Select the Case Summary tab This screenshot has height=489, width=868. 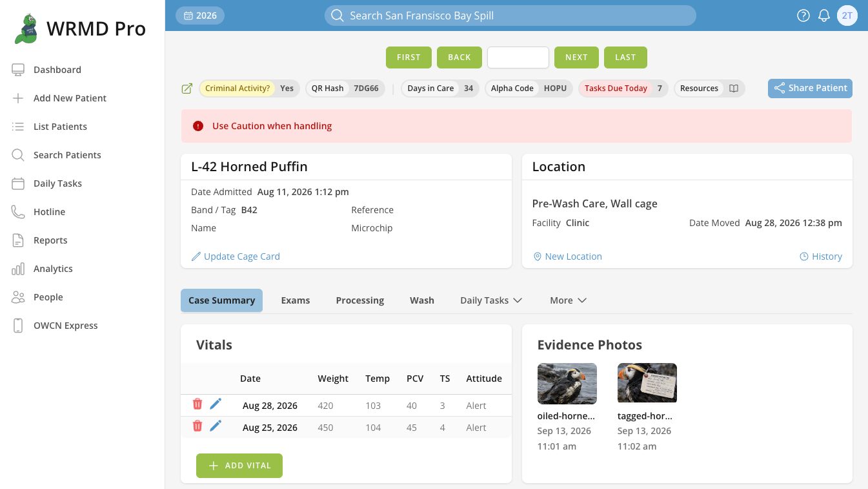click(221, 300)
